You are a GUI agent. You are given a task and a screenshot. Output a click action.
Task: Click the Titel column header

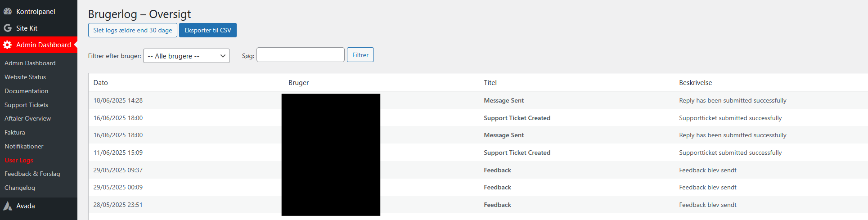coord(490,83)
